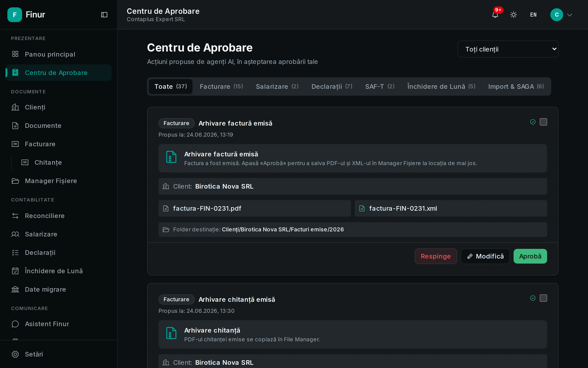Open Setări settings
This screenshot has width=588, height=368.
tap(58, 354)
